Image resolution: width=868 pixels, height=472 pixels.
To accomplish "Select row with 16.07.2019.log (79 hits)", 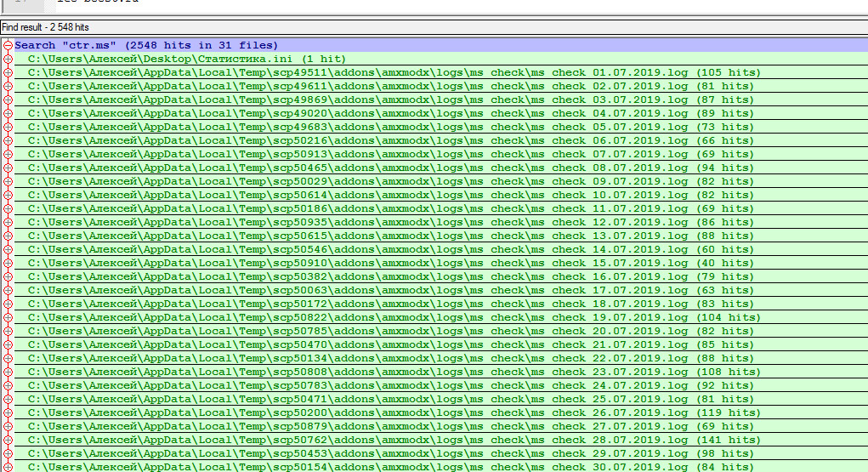I will coord(440,277).
